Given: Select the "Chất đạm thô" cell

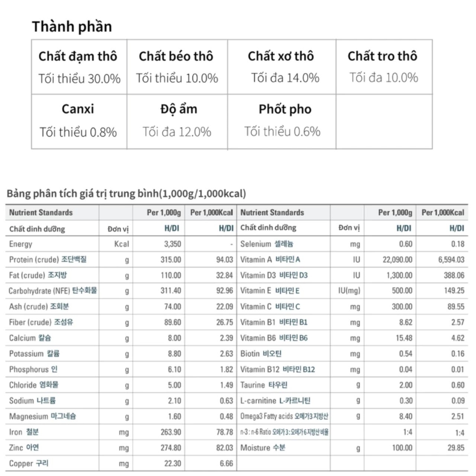Looking at the screenshot, I should 79,67.
